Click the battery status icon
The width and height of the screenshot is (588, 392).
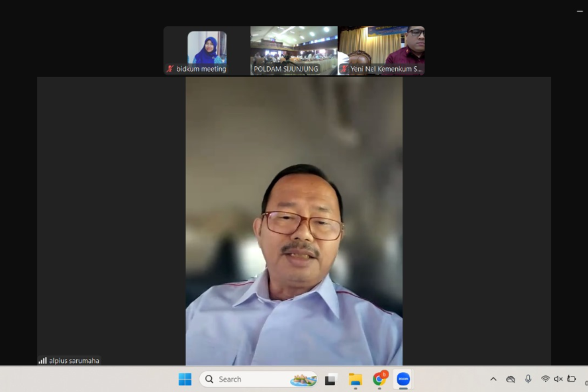(x=571, y=379)
